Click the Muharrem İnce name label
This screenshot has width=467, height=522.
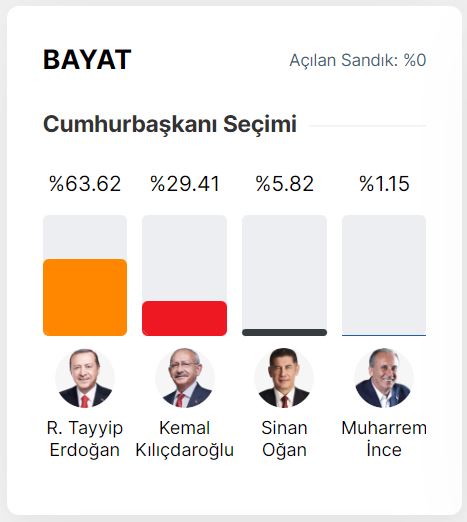pos(384,439)
